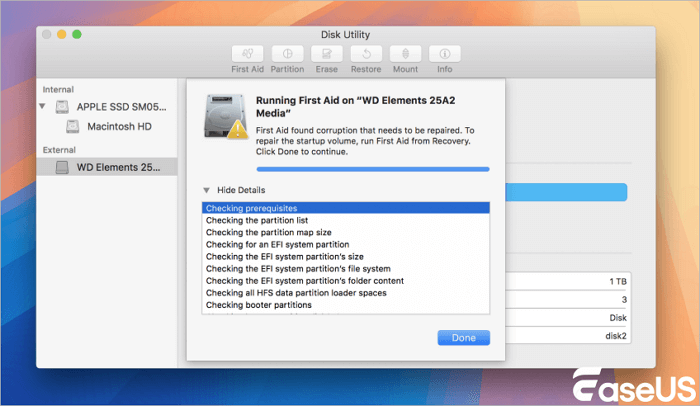Click the Mount toolbar icon
The width and height of the screenshot is (700, 406).
point(405,54)
